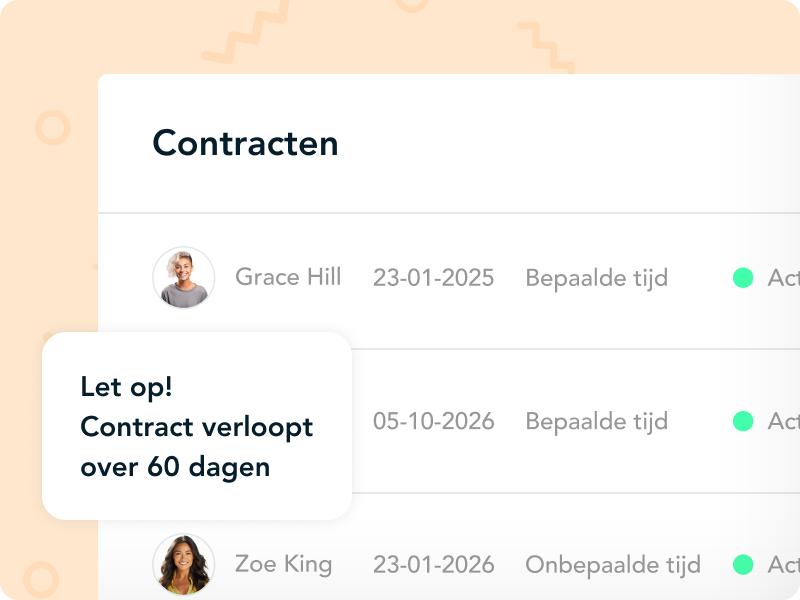Viewport: 800px width, 600px height.
Task: Click the date 23-01-2026
Action: click(433, 564)
